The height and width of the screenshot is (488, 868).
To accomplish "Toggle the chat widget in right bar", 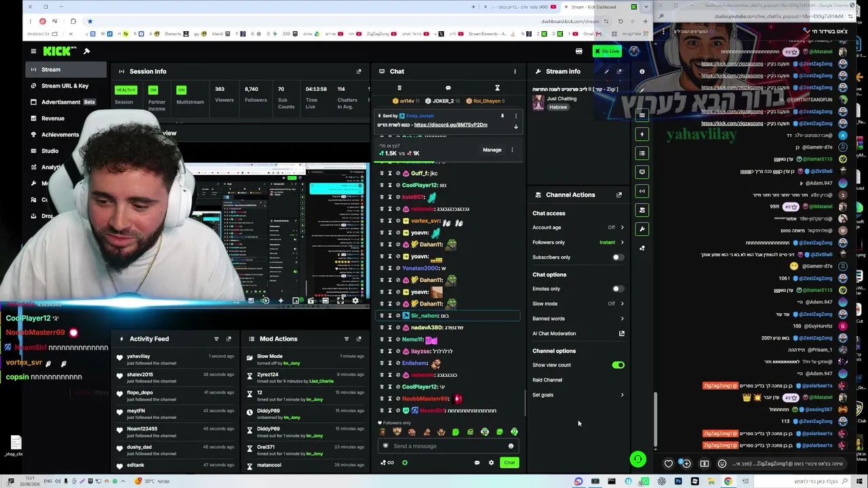I will click(642, 172).
